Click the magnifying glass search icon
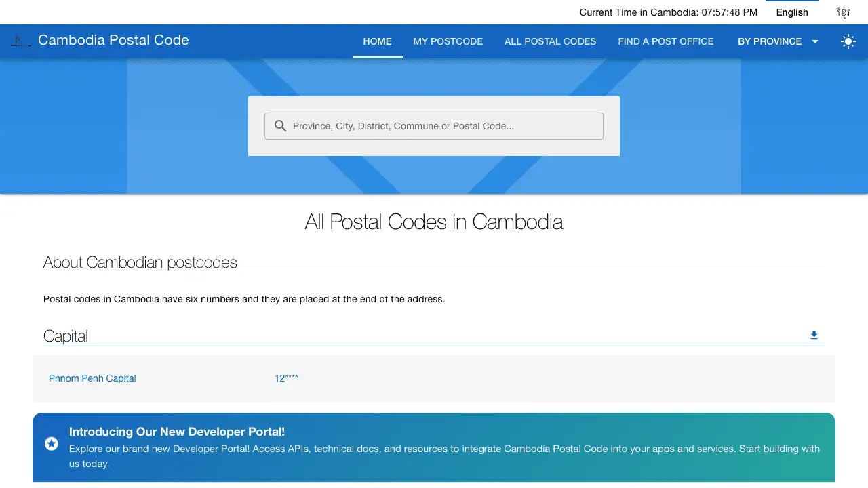Screen dimensions: 868x488 pyautogui.click(x=280, y=125)
